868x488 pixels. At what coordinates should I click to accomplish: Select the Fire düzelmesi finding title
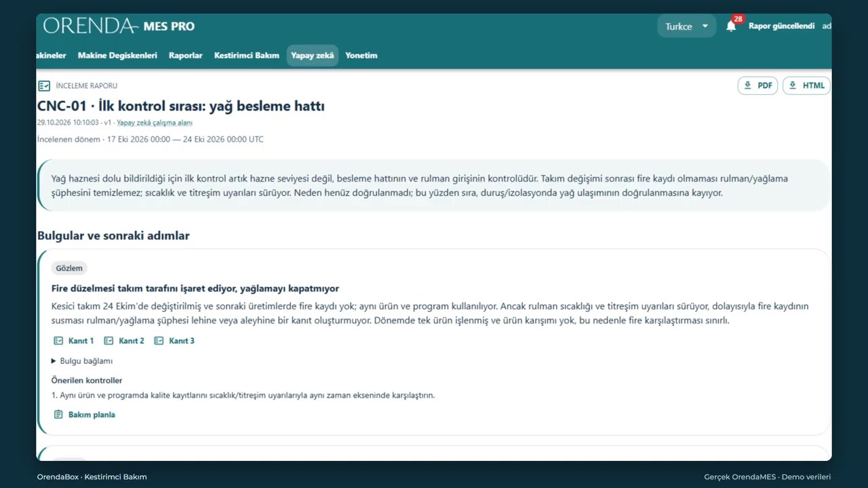point(195,289)
